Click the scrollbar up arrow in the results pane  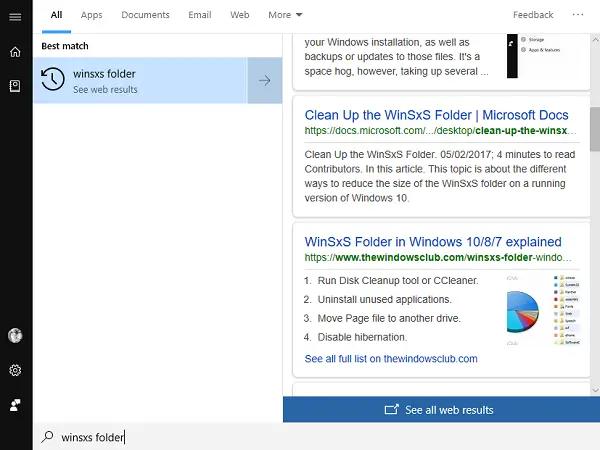pyautogui.click(x=595, y=40)
